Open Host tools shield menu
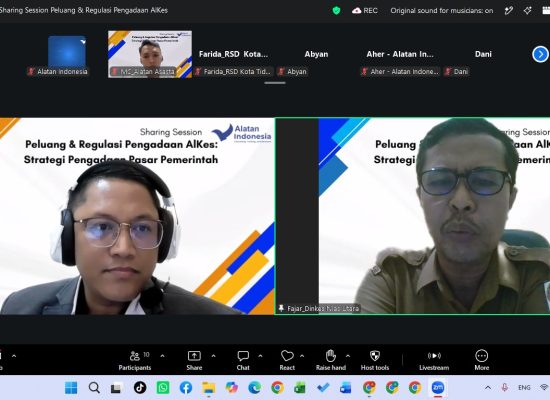The height and width of the screenshot is (400, 550). [x=375, y=361]
